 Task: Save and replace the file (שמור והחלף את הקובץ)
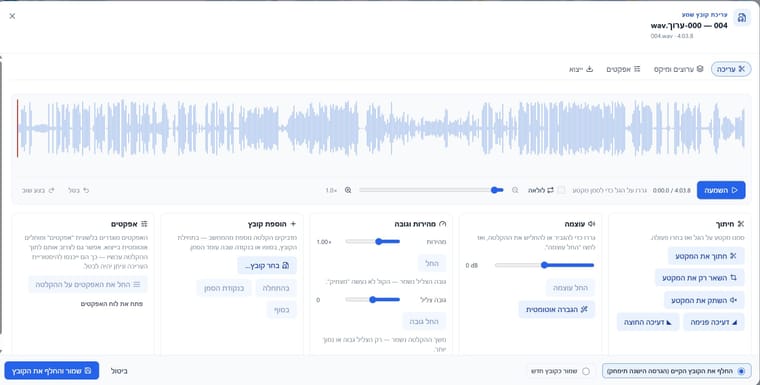coord(52,371)
